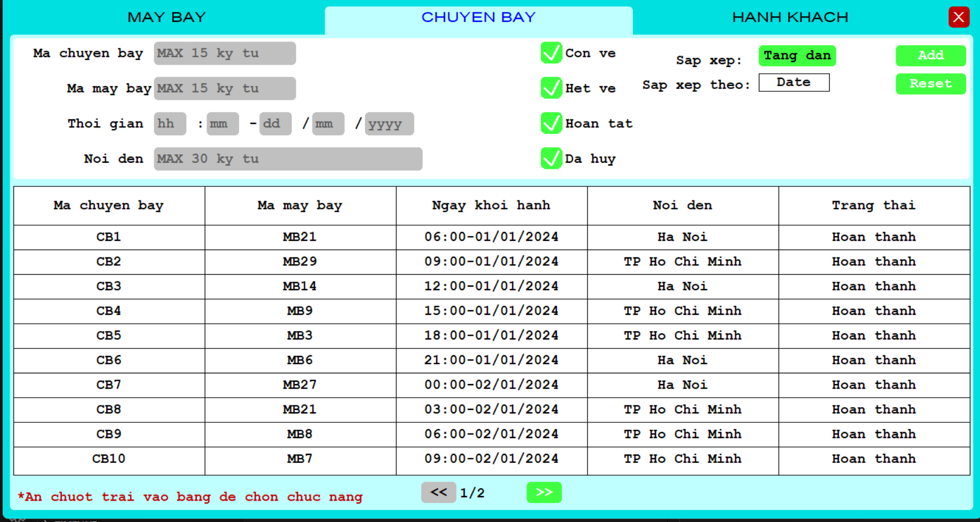Toggle the Tang dan sort order button
This screenshot has height=522, width=980.
pyautogui.click(x=797, y=56)
